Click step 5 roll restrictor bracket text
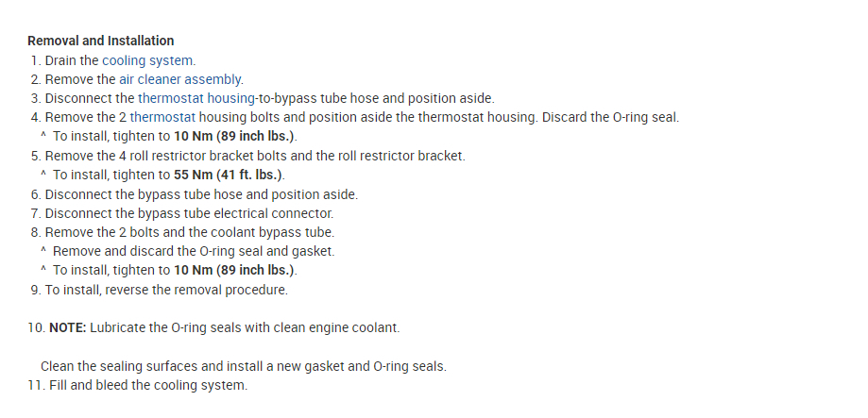This screenshot has height=418, width=868. 255,156
